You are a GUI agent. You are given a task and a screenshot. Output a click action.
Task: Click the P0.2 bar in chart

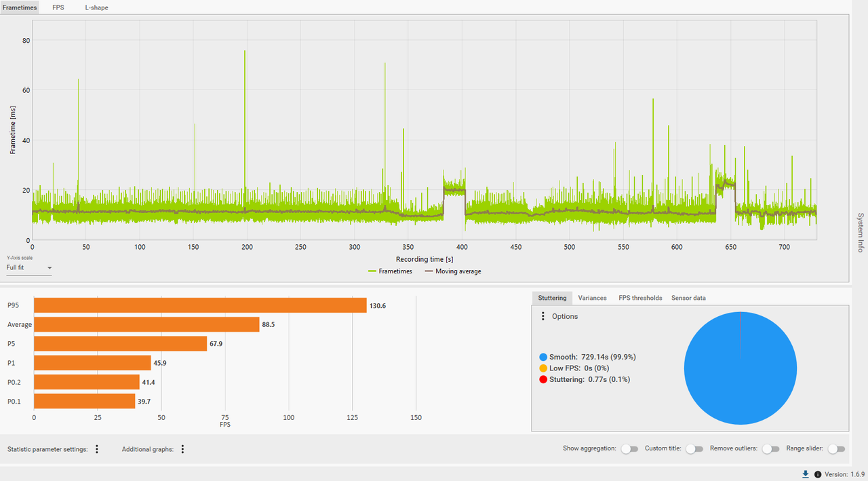coord(87,382)
